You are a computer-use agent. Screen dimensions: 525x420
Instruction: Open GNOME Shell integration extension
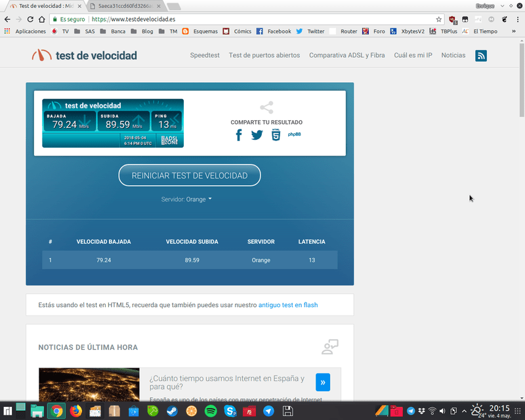click(505, 19)
